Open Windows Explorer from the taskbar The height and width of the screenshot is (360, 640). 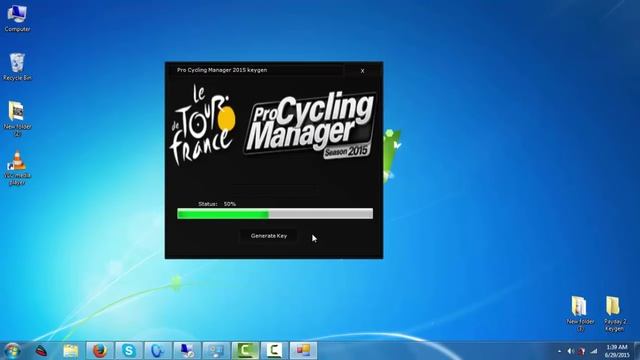pyautogui.click(x=71, y=351)
